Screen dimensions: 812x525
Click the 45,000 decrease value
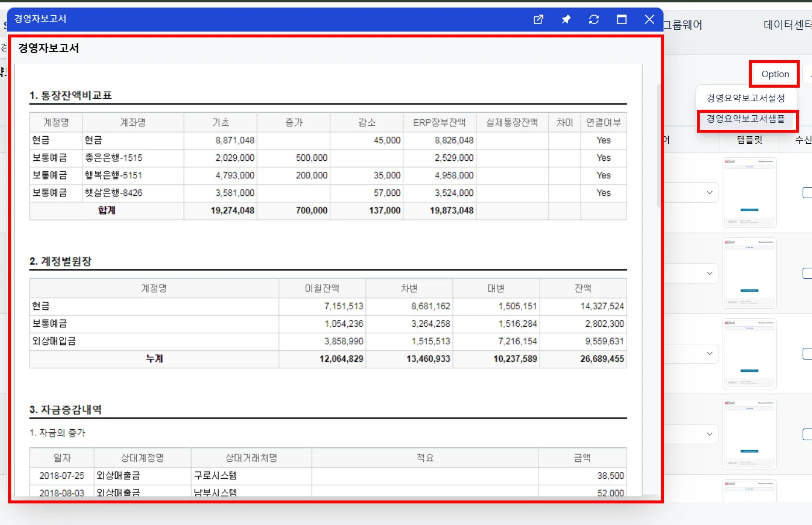tap(387, 140)
